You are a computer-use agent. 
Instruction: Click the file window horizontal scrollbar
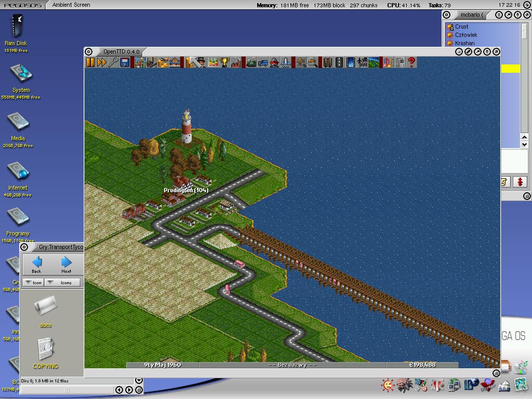click(67, 390)
